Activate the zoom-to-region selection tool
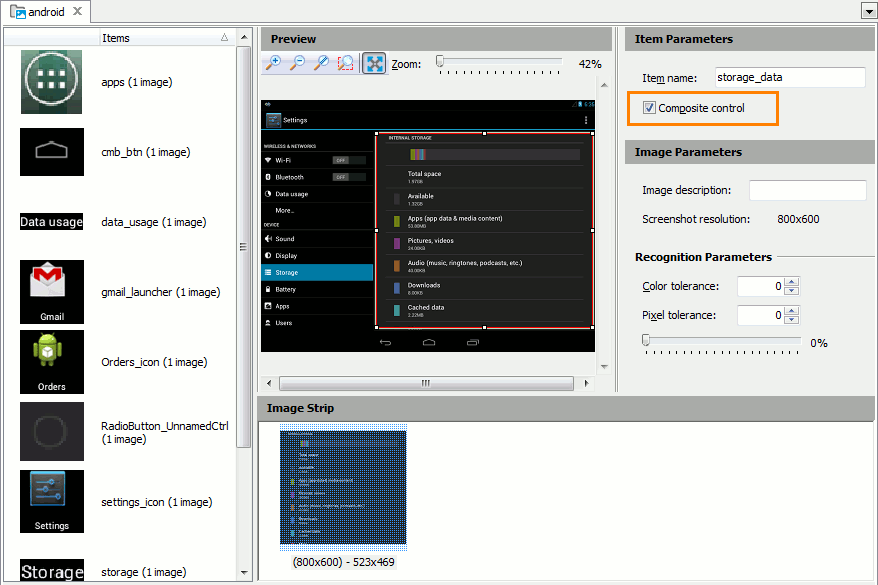 [x=346, y=63]
